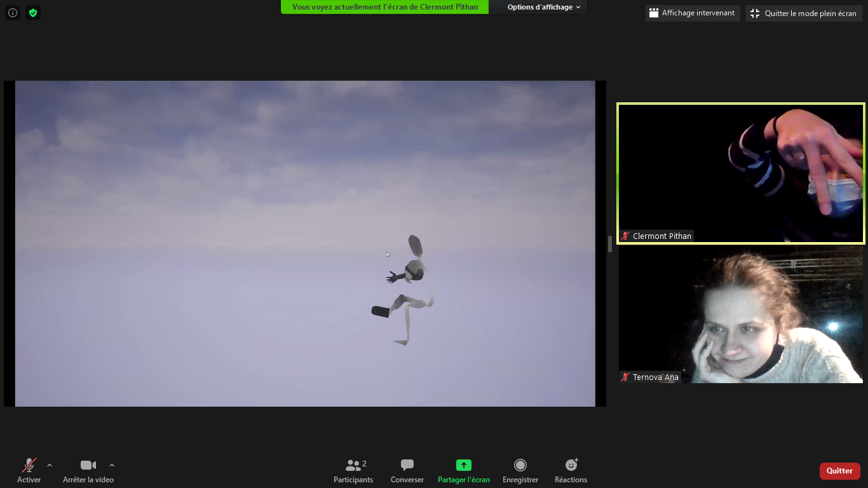Expand the video options arrow beside Arrêter la vidéo
The width and height of the screenshot is (868, 488).
(112, 465)
